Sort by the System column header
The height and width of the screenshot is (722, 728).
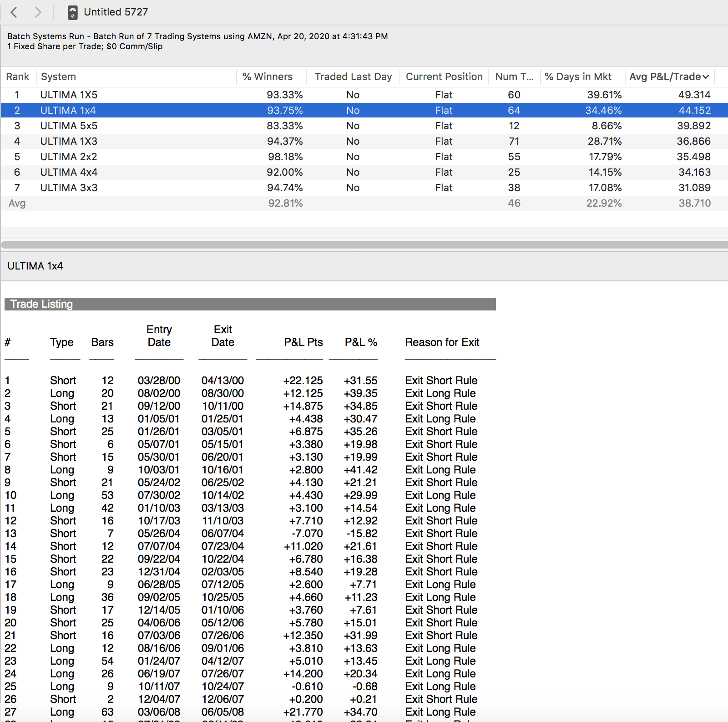(58, 77)
